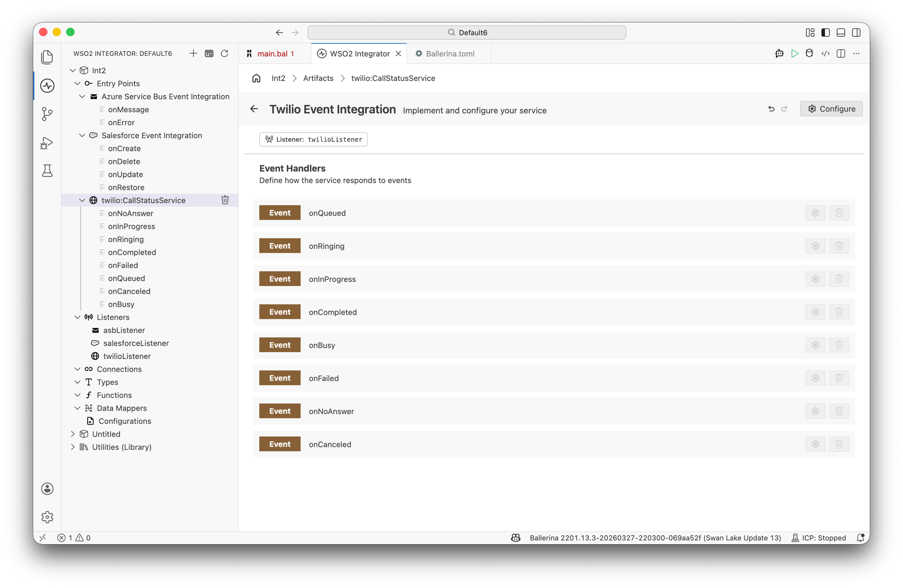Open Accounts menu in activity bar

coord(47,489)
